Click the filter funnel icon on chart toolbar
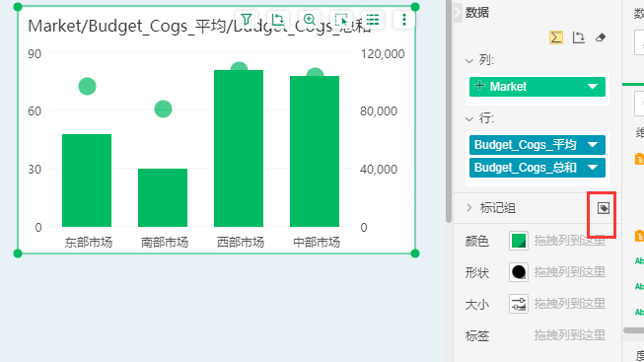Image resolution: width=644 pixels, height=362 pixels. tap(247, 20)
